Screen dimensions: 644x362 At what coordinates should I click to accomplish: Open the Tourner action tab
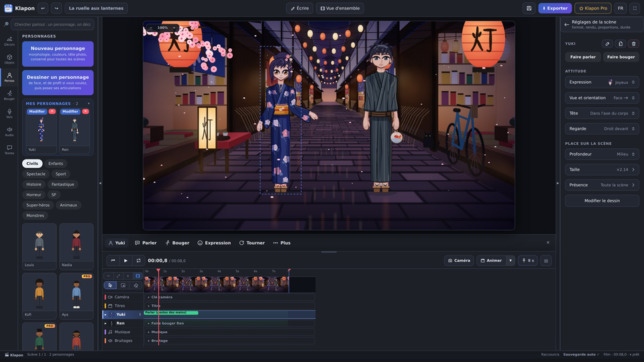[x=252, y=243]
